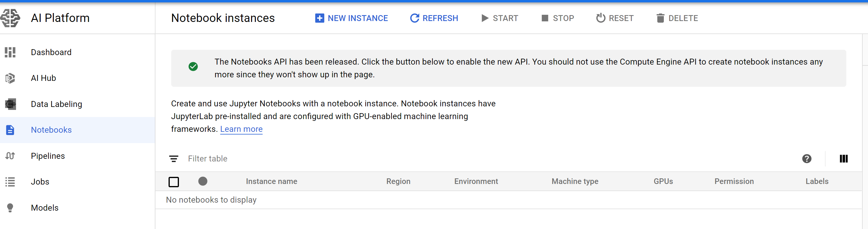Open the Models section
The height and width of the screenshot is (229, 868).
click(x=77, y=208)
